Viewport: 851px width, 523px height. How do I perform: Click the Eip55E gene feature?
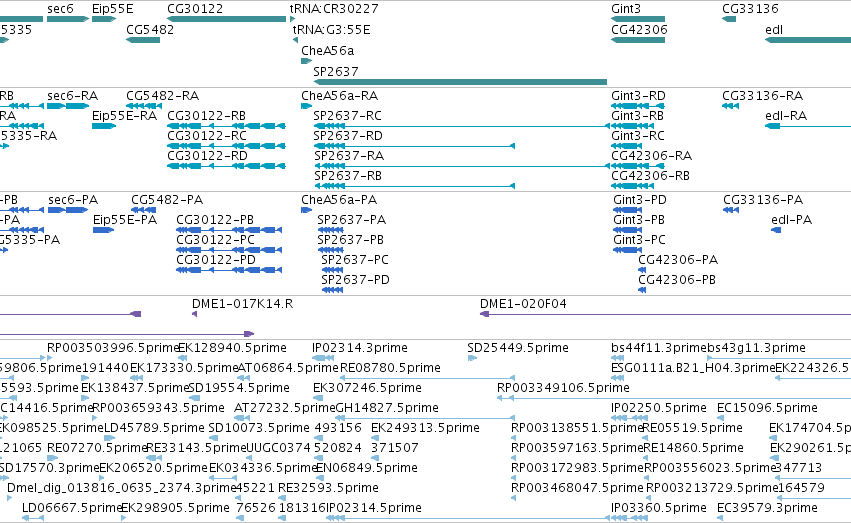coord(104,19)
